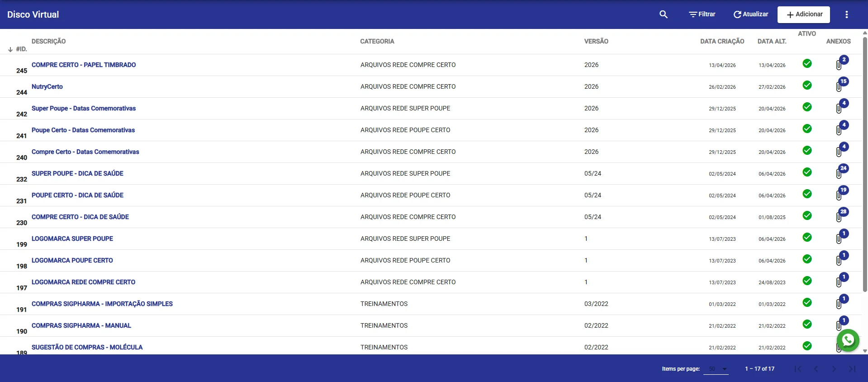The width and height of the screenshot is (868, 382).
Task: Toggle active check for SUPER POUPE - DICA DE SAÚDE
Action: point(807,172)
